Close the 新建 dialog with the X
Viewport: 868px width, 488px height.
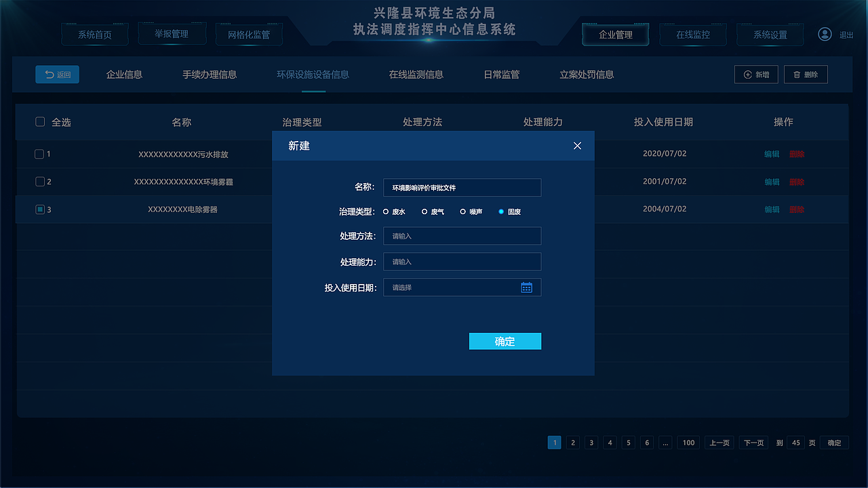click(x=577, y=146)
